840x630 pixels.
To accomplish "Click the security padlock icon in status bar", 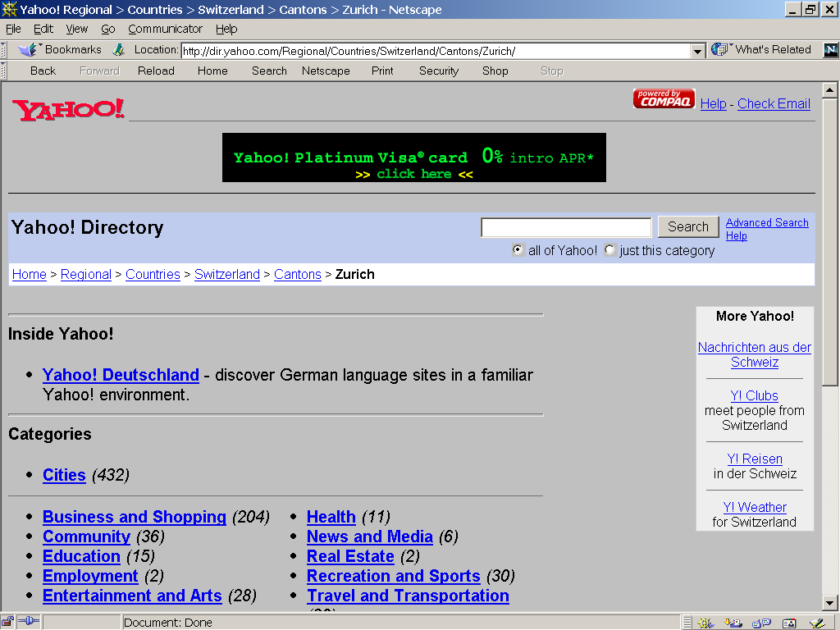I will click(x=7, y=622).
